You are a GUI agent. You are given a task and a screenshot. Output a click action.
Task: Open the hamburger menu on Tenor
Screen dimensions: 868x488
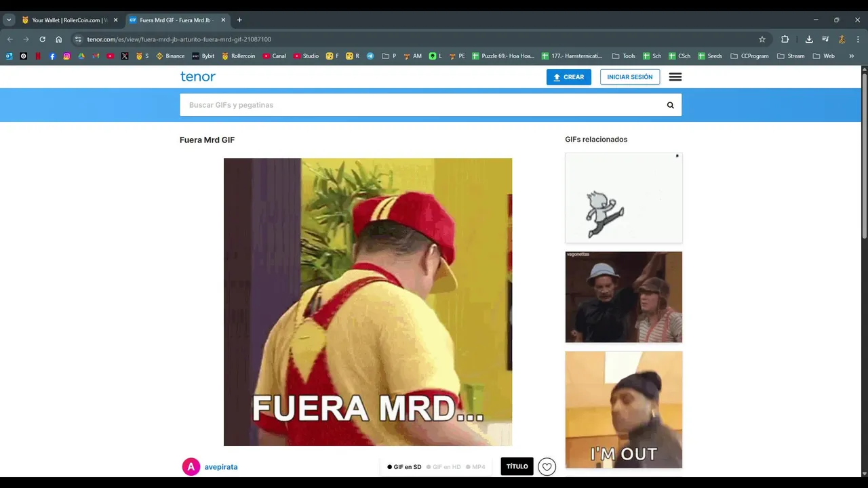[675, 77]
